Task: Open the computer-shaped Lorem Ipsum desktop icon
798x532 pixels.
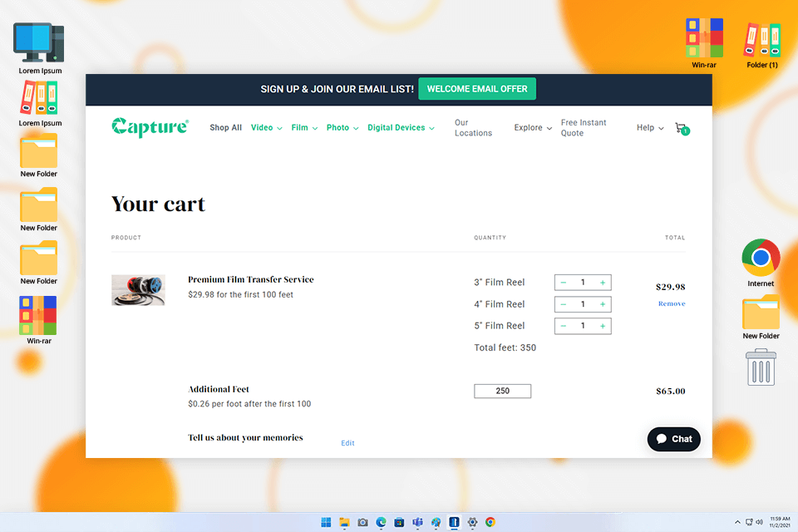Action: [x=40, y=49]
